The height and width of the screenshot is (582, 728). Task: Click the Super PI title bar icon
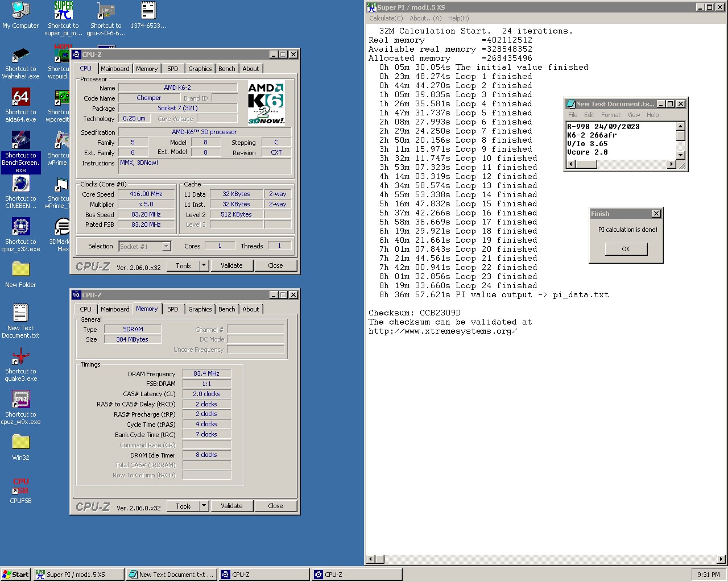point(371,7)
